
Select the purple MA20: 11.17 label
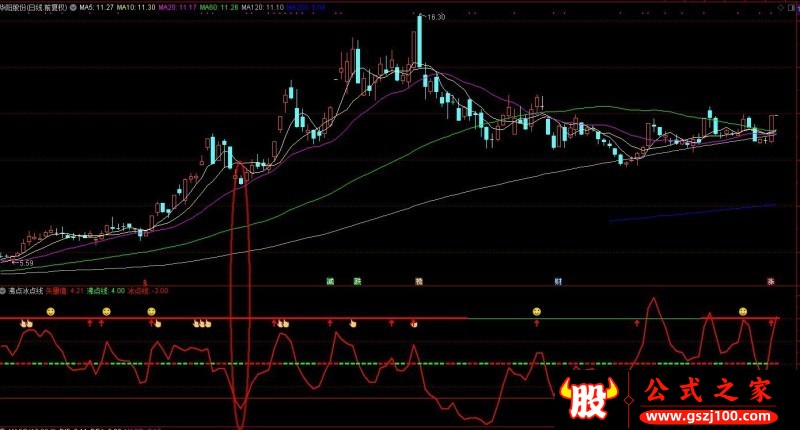click(x=178, y=8)
